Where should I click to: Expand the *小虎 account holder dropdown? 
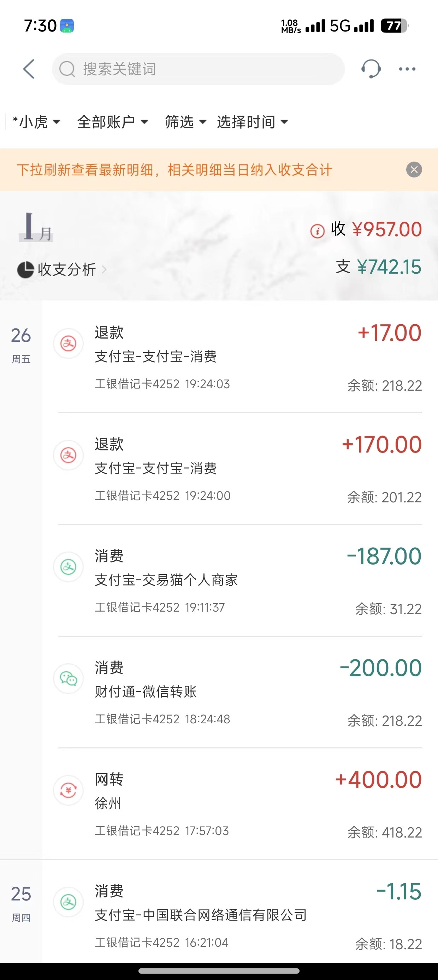point(36,122)
